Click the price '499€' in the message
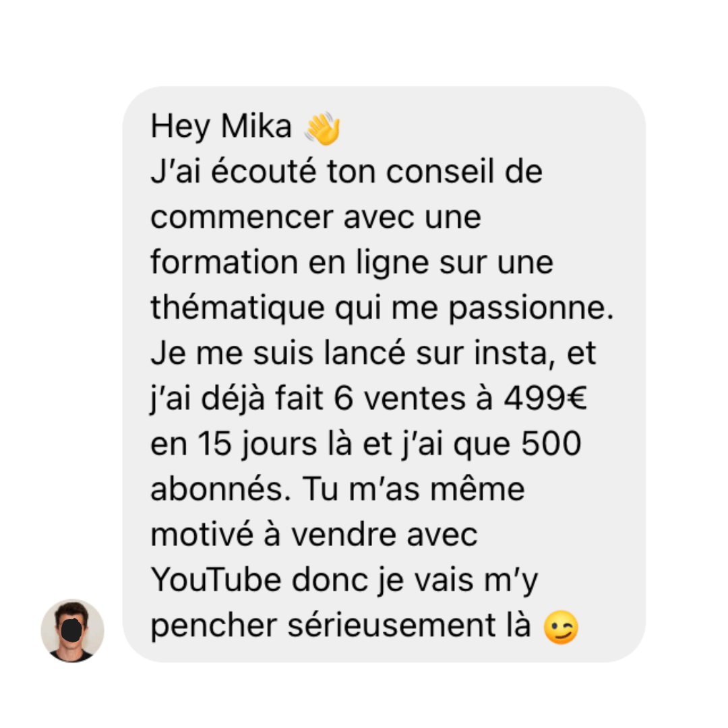 click(545, 398)
